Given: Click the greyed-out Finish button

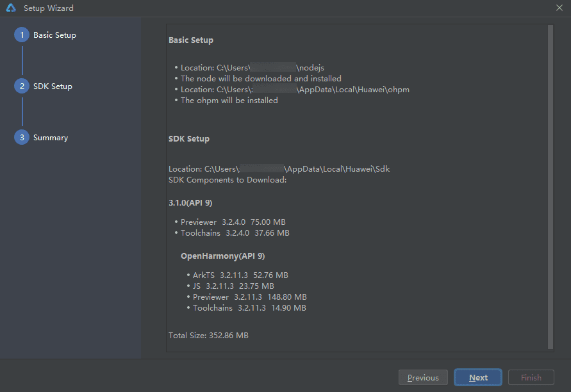Looking at the screenshot, I should pyautogui.click(x=531, y=377).
